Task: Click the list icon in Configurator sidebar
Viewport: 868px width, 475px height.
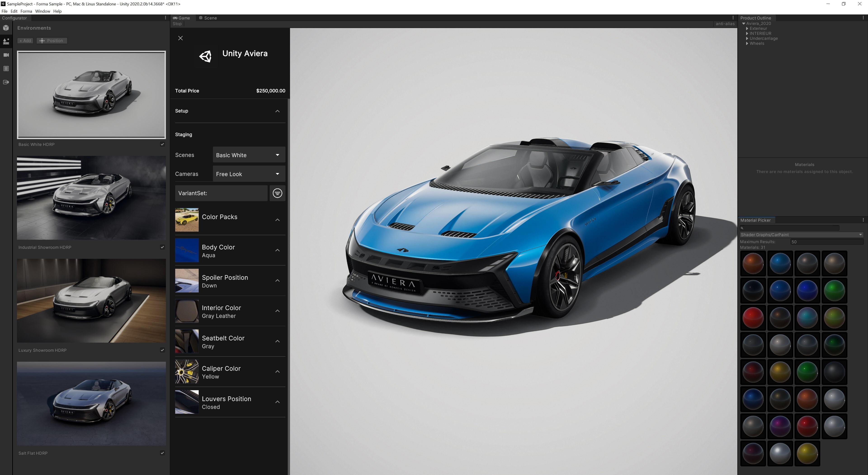Action: pyautogui.click(x=6, y=69)
